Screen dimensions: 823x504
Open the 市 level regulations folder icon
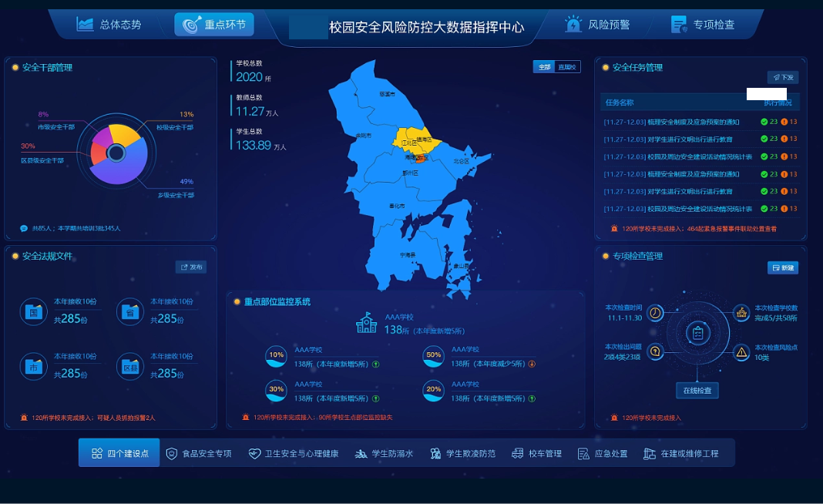click(34, 366)
